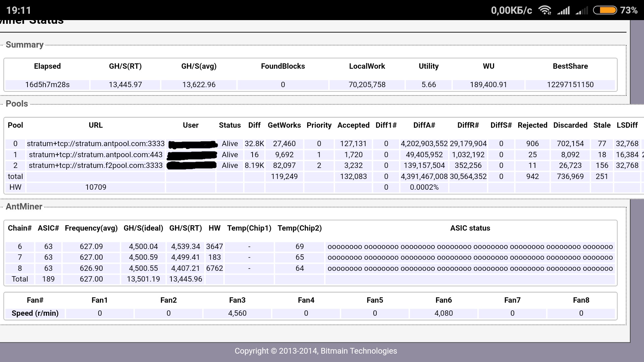Select pool 2 Stale value 156
The width and height of the screenshot is (644, 362).
click(x=602, y=166)
